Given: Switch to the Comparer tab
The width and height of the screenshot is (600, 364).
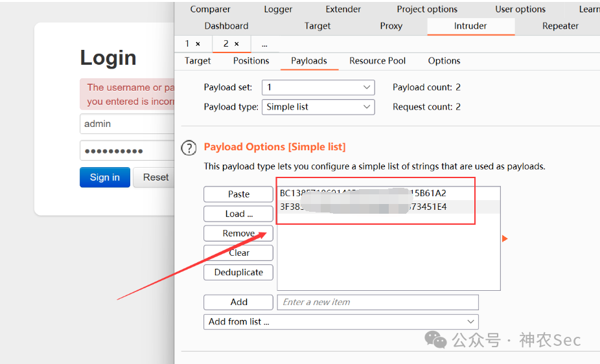Looking at the screenshot, I should [210, 9].
